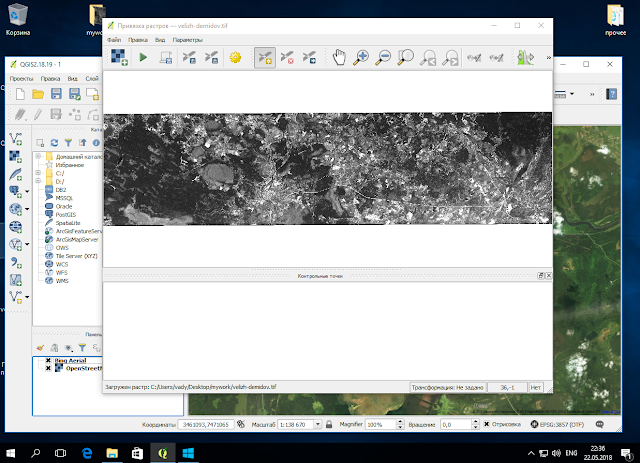Open Файл menu in georeferencer

point(114,40)
